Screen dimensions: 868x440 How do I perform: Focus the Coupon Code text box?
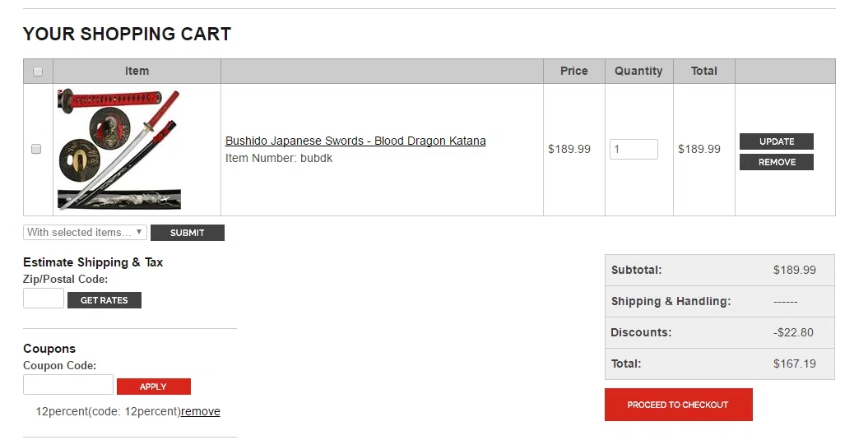(68, 385)
